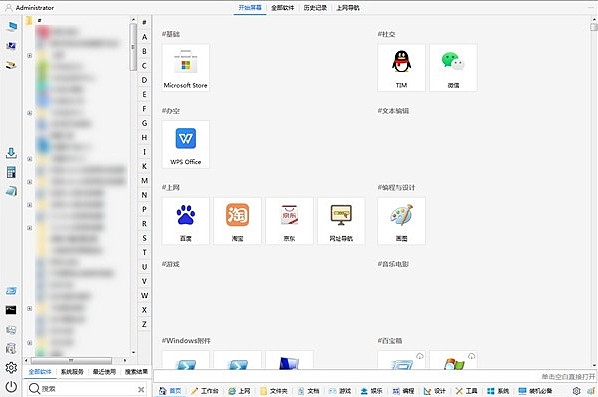Select 系统服务 tab below the tree
The image size is (598, 397).
72,371
